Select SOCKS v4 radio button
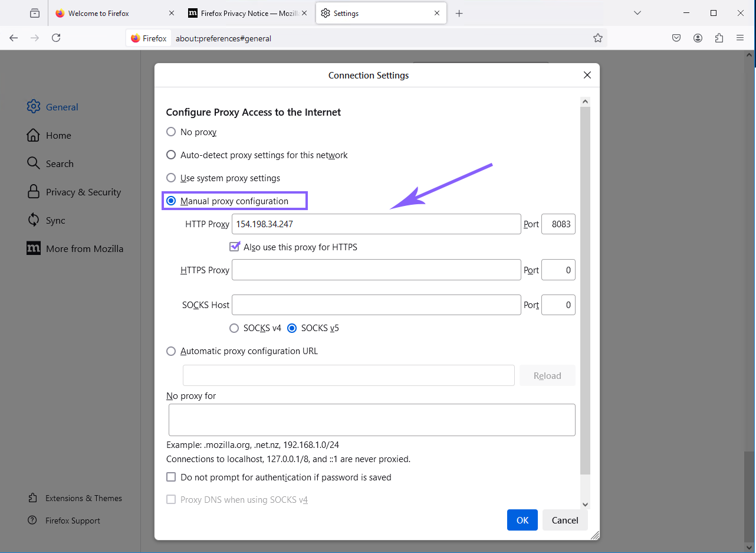Image resolution: width=756 pixels, height=553 pixels. 234,328
